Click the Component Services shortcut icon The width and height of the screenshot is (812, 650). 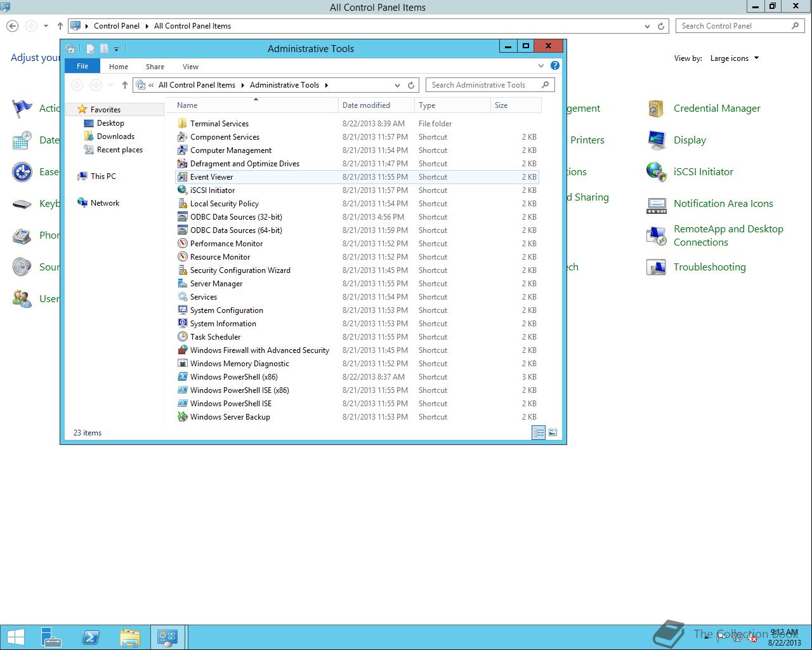tap(183, 137)
